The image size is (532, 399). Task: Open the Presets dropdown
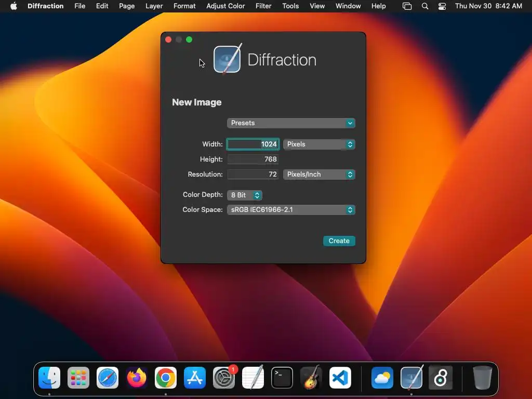[x=291, y=123]
